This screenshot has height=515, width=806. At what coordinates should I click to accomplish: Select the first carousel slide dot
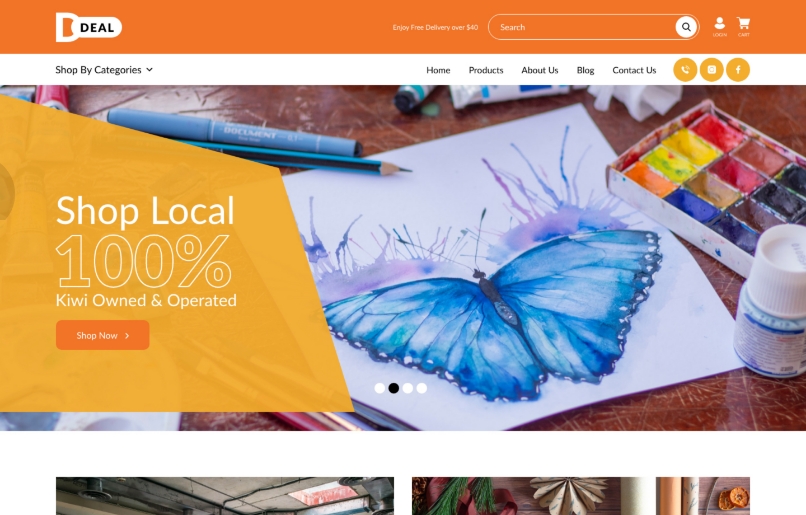click(380, 388)
